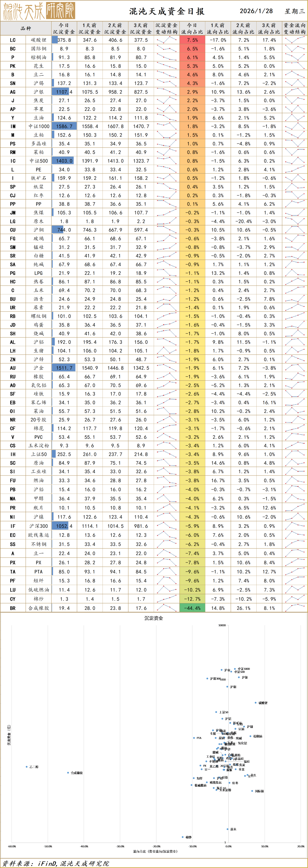Select the 品种 column header
This screenshot has width=308, height=868.
click(26, 29)
